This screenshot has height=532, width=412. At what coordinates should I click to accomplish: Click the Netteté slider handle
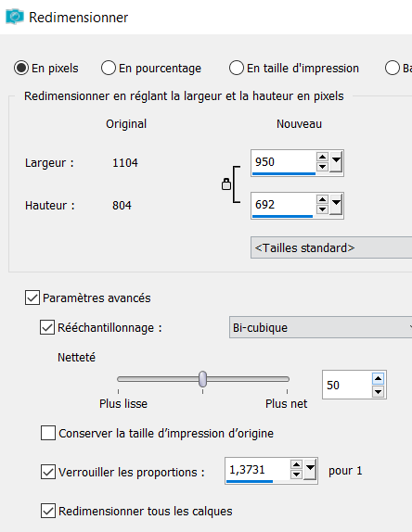pyautogui.click(x=203, y=379)
